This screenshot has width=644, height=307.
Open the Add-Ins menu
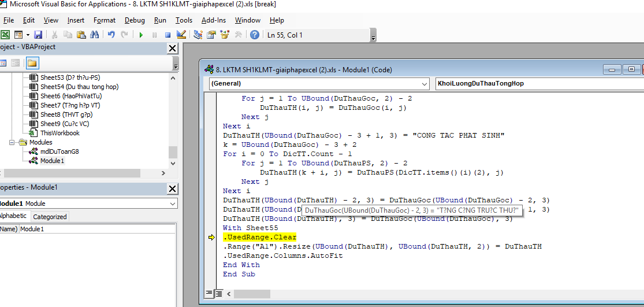214,20
